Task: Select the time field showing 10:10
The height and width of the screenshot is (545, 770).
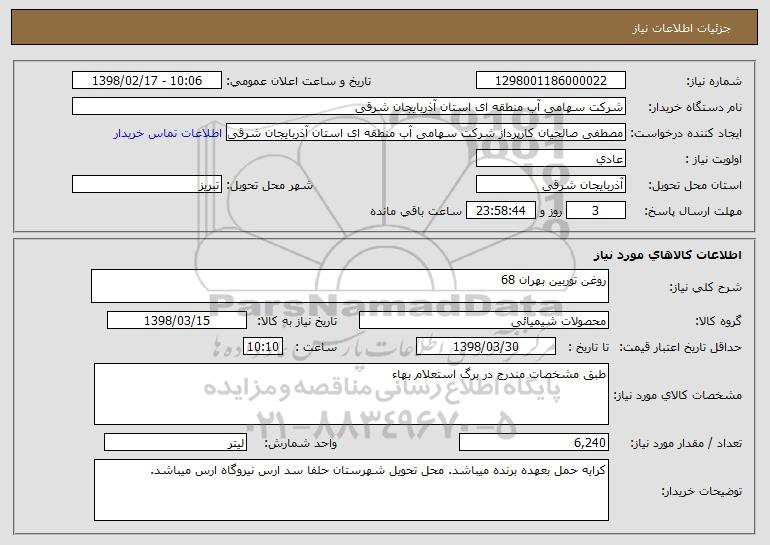Action: (263, 347)
